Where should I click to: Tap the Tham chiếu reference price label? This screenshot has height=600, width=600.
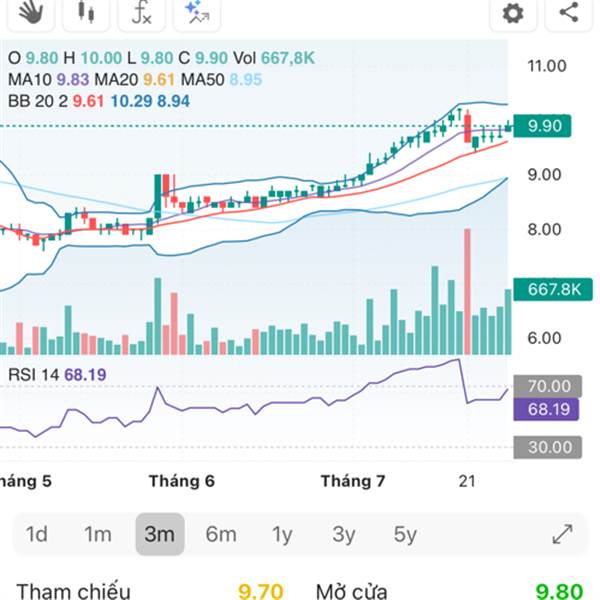coord(73,591)
